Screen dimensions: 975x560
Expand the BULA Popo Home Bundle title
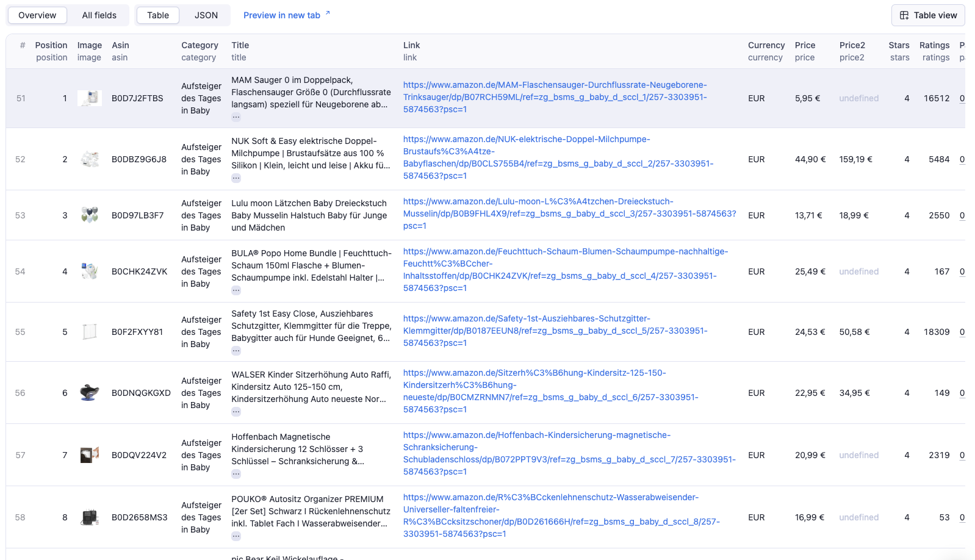pos(236,290)
